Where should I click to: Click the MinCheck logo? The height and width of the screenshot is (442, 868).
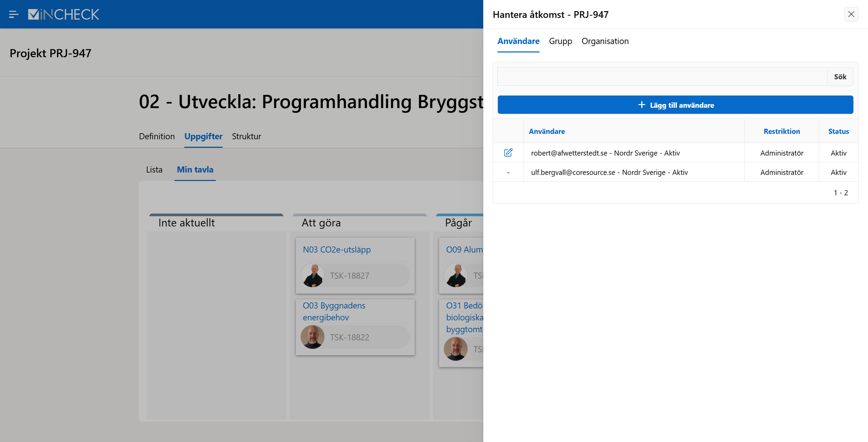point(64,14)
